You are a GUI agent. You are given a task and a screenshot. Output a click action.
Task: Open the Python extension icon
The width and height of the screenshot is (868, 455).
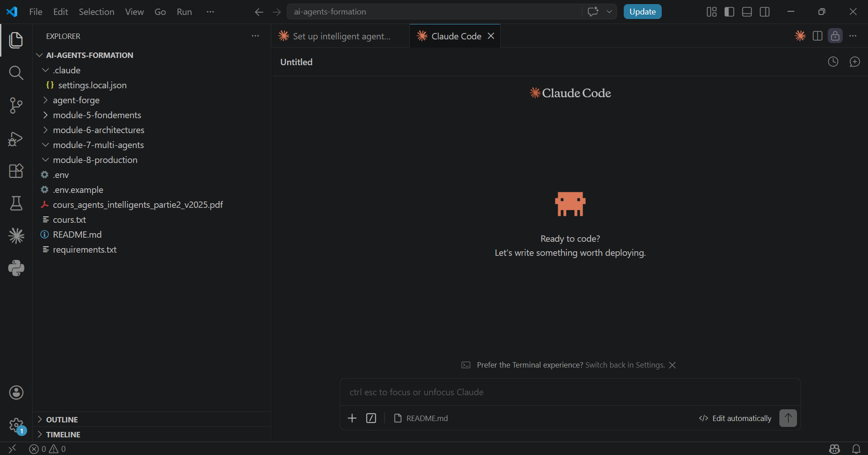click(x=16, y=268)
